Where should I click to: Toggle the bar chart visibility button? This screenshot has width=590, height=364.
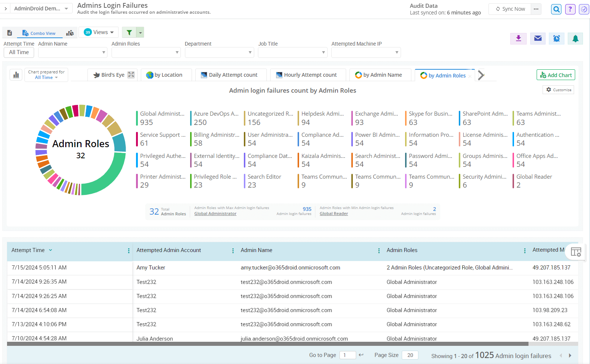coord(16,75)
